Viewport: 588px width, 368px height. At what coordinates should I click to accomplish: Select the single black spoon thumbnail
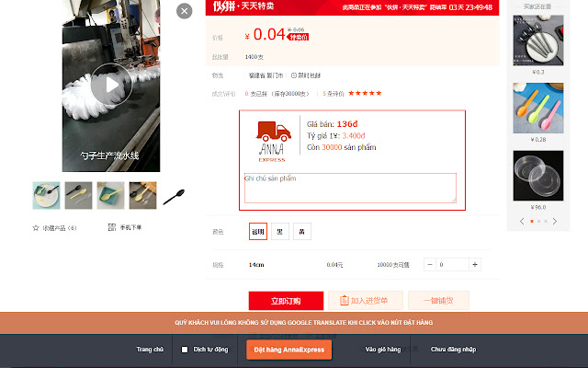[x=175, y=196]
